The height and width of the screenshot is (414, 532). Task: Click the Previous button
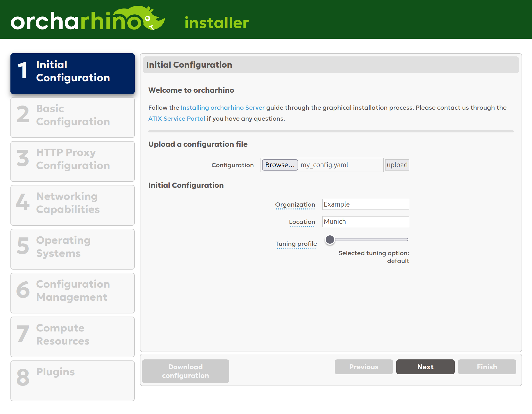tap(364, 367)
